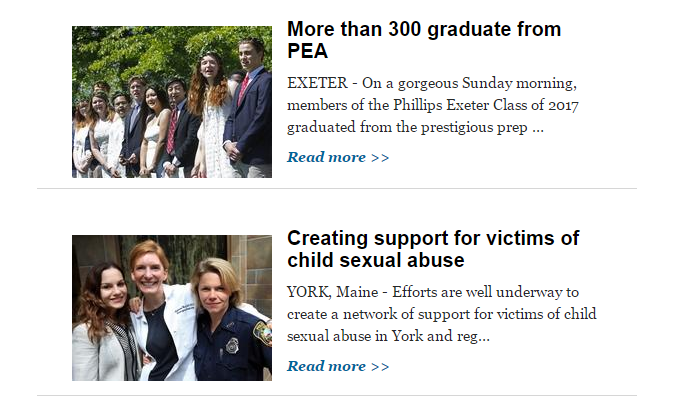The width and height of the screenshot is (683, 405).
Task: Click the >> arrows after the second Read more
Action: pos(380,366)
